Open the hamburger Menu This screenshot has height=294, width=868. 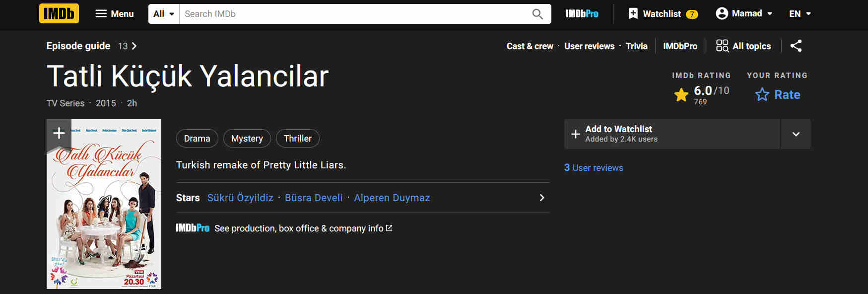coord(115,13)
